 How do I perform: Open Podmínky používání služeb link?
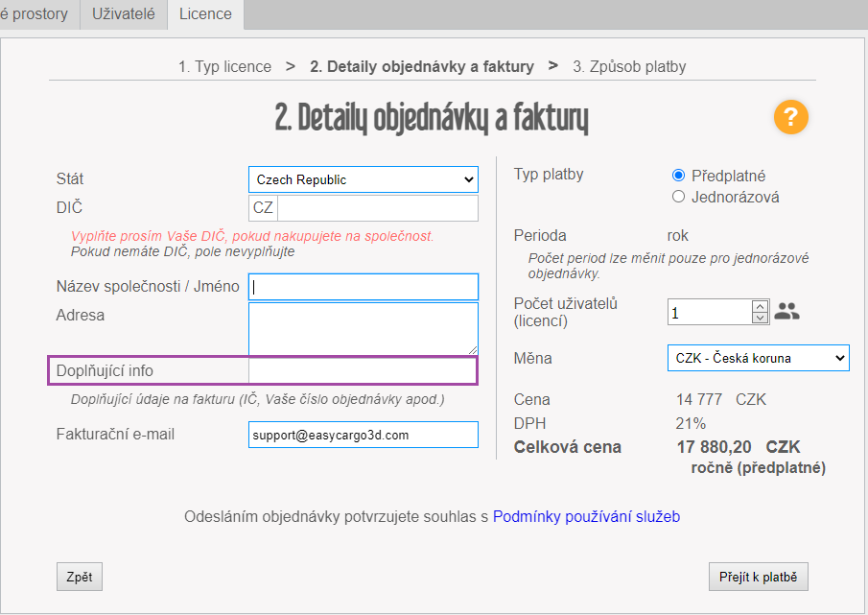tap(586, 517)
